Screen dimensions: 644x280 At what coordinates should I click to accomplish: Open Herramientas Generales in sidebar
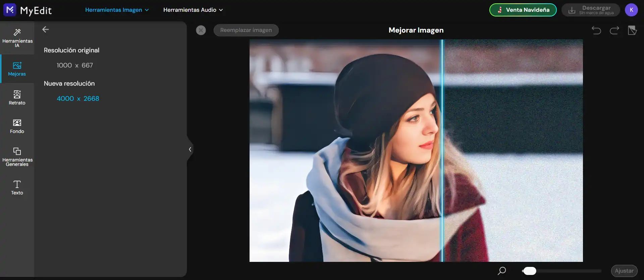(x=17, y=156)
